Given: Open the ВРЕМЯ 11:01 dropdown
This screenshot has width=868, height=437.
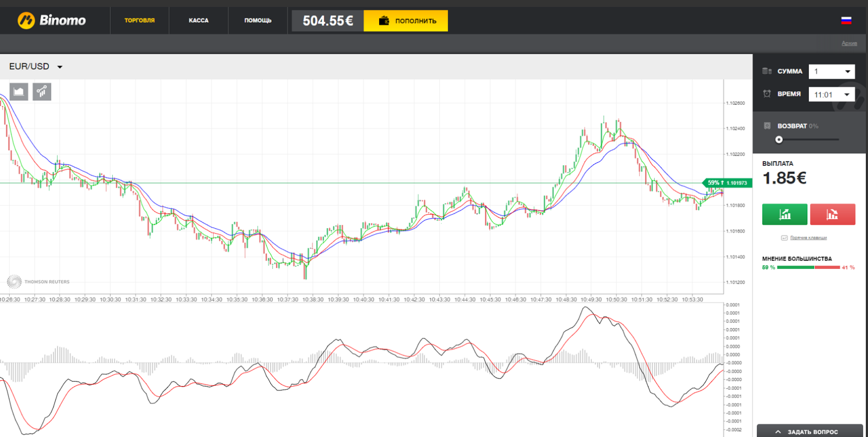Looking at the screenshot, I should pos(832,94).
